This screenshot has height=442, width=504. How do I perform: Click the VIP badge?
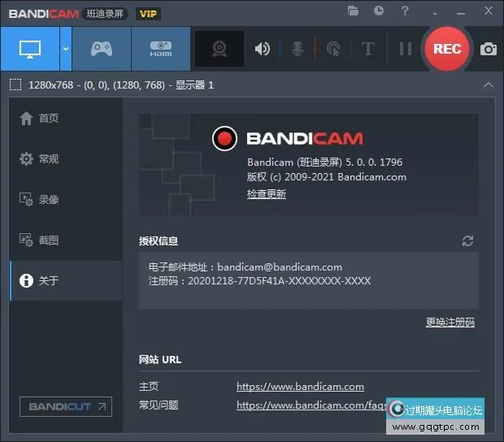(148, 14)
